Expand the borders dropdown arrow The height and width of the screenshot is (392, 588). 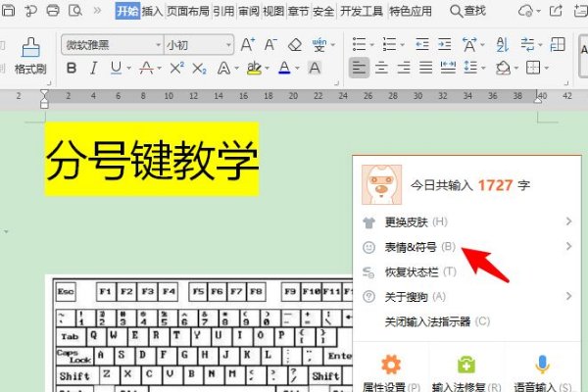click(547, 69)
